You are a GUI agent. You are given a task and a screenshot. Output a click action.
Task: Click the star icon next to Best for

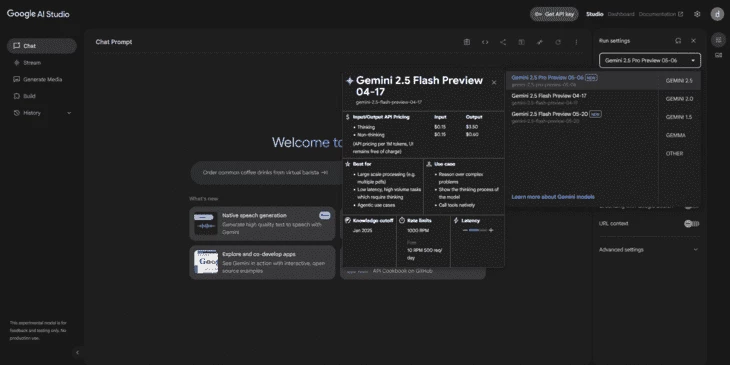[347, 164]
